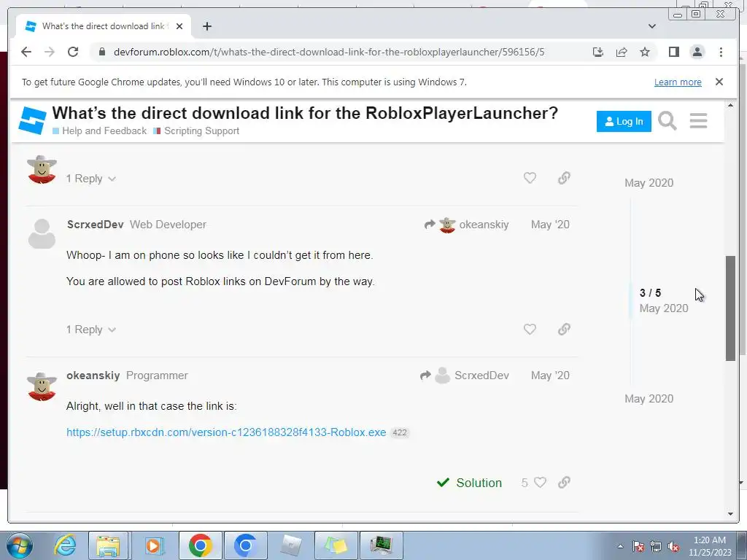Viewport: 747px width, 560px height.
Task: Click the Log In button
Action: point(624,122)
